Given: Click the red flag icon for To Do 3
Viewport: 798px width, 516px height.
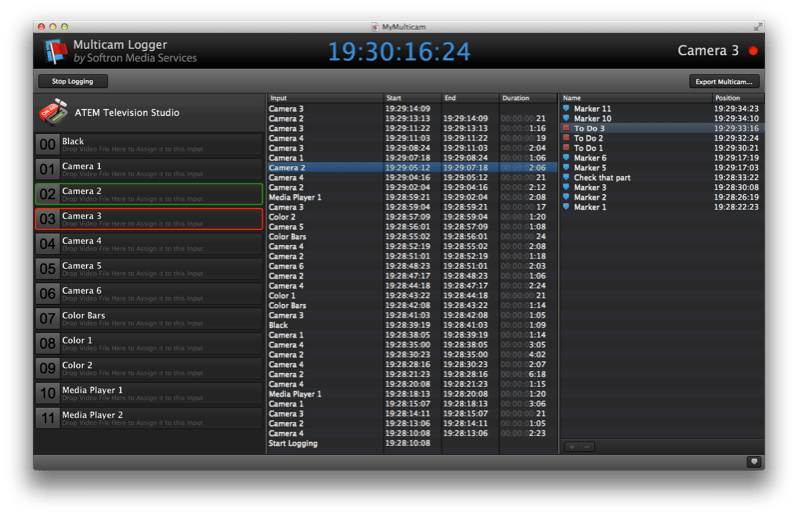Looking at the screenshot, I should (566, 128).
